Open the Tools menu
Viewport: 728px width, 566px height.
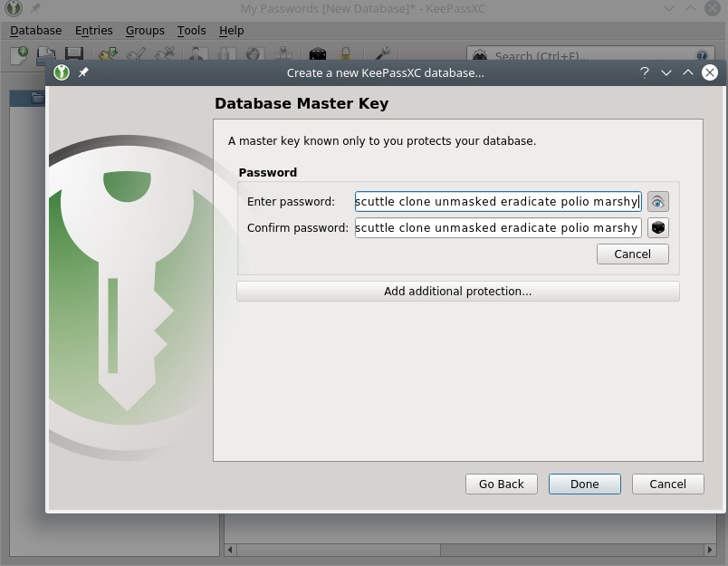click(x=191, y=31)
